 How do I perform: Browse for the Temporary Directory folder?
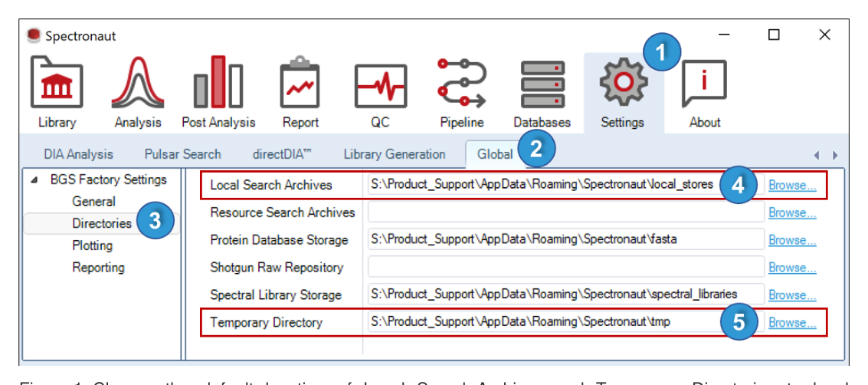pyautogui.click(x=792, y=322)
